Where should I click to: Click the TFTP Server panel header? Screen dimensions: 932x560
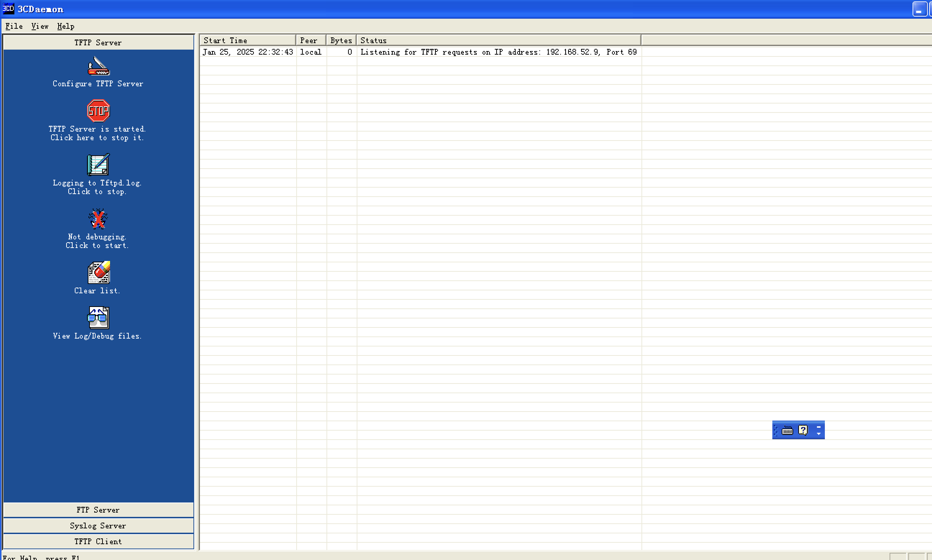point(98,43)
